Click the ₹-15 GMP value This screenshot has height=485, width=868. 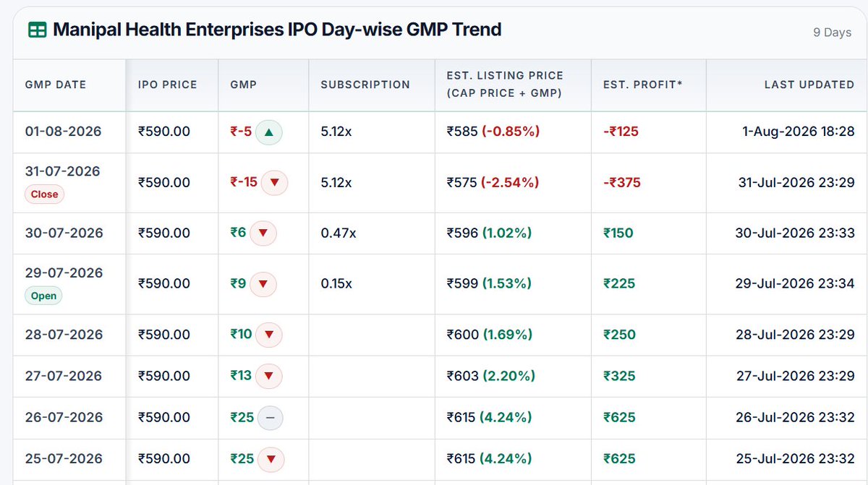click(244, 183)
